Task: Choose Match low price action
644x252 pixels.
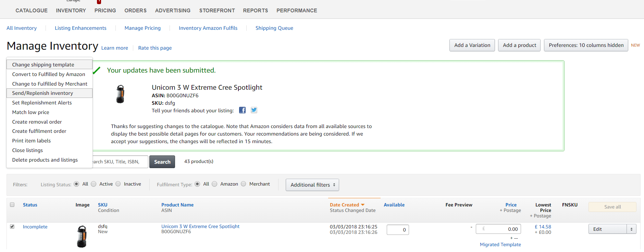Action: pyautogui.click(x=50, y=112)
